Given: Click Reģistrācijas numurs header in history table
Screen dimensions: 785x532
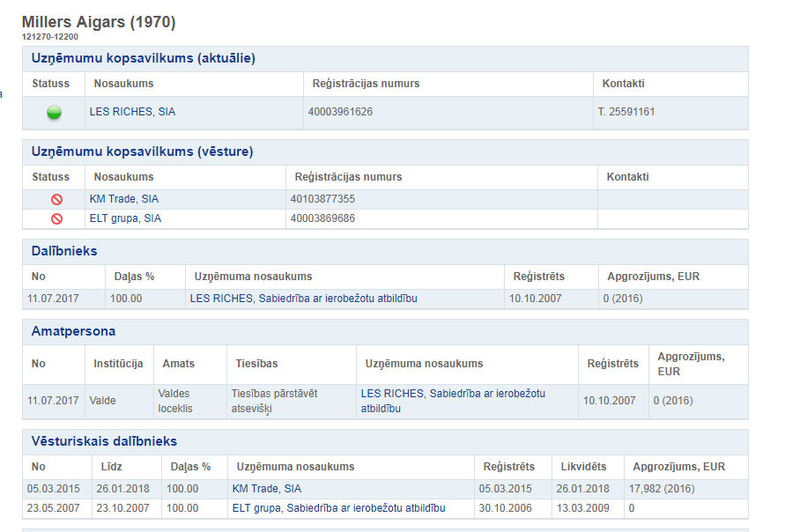Looking at the screenshot, I should tap(348, 177).
